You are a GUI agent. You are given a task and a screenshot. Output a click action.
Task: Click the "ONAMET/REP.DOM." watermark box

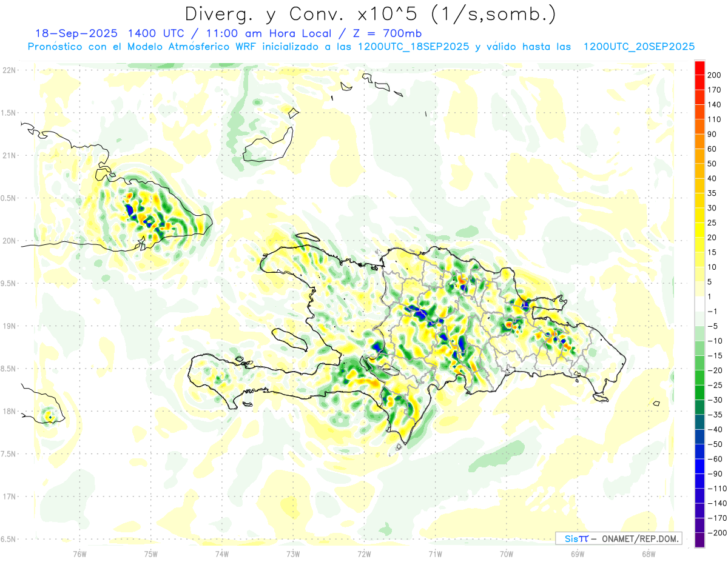tap(618, 538)
